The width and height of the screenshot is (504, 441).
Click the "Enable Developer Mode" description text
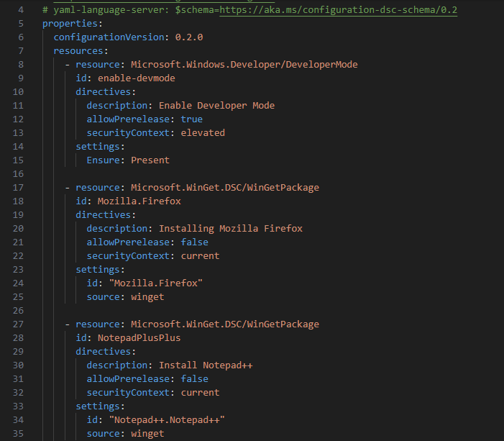click(x=216, y=106)
